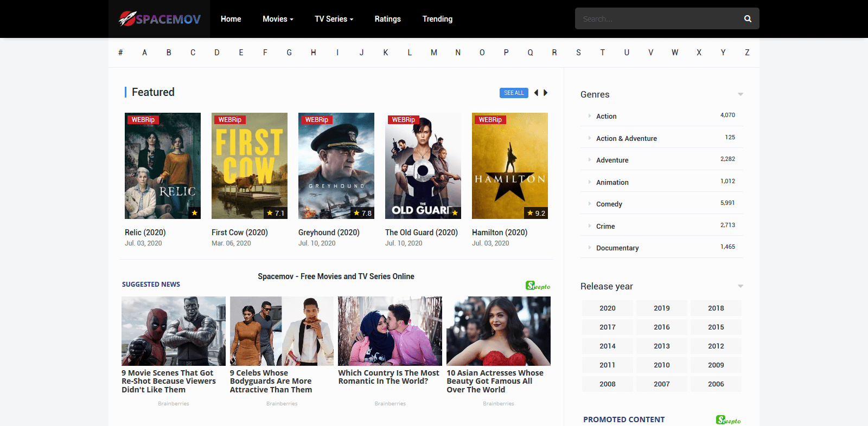Select the Action & Adventure genre
The height and width of the screenshot is (426, 868).
(x=627, y=138)
